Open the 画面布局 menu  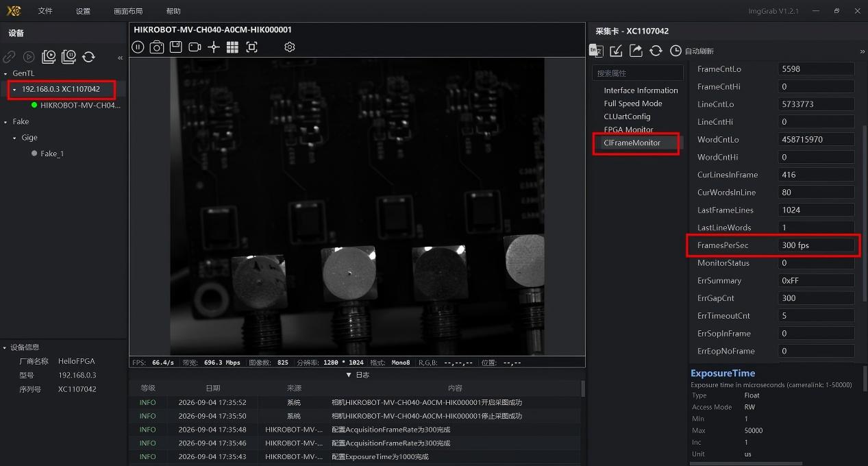pos(128,11)
